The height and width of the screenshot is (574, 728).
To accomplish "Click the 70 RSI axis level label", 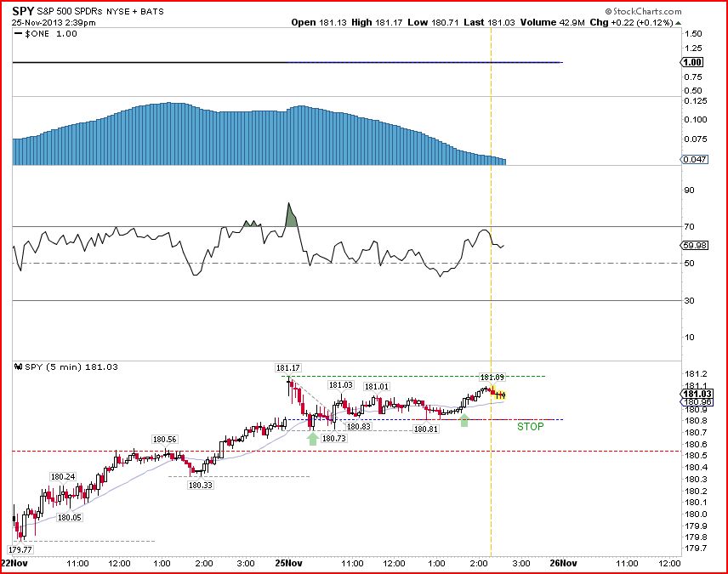I will click(x=690, y=227).
